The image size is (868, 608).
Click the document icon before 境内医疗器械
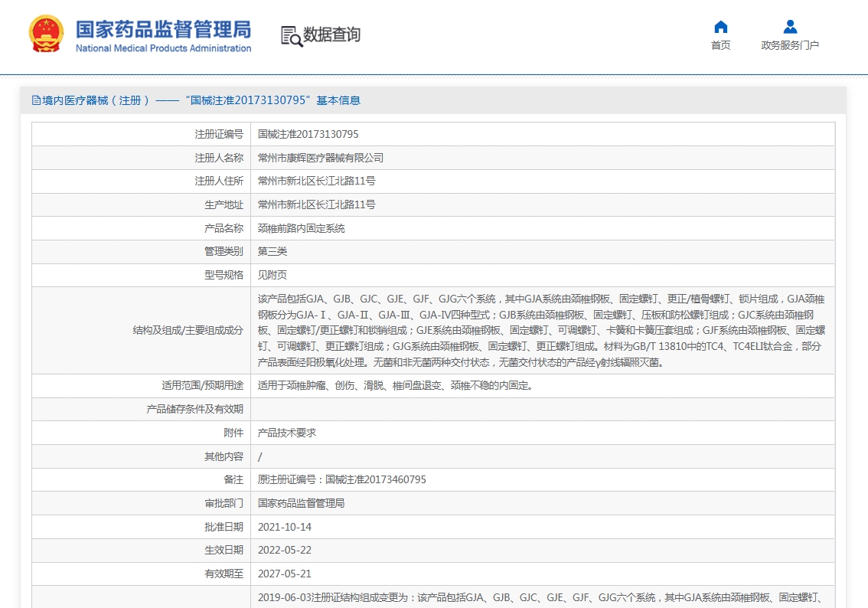(x=37, y=100)
